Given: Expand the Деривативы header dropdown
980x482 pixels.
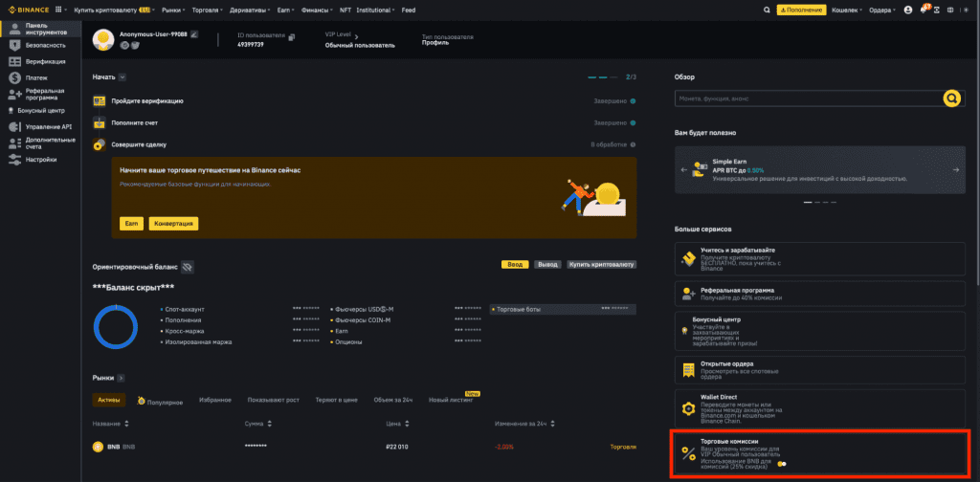Looking at the screenshot, I should pyautogui.click(x=250, y=10).
